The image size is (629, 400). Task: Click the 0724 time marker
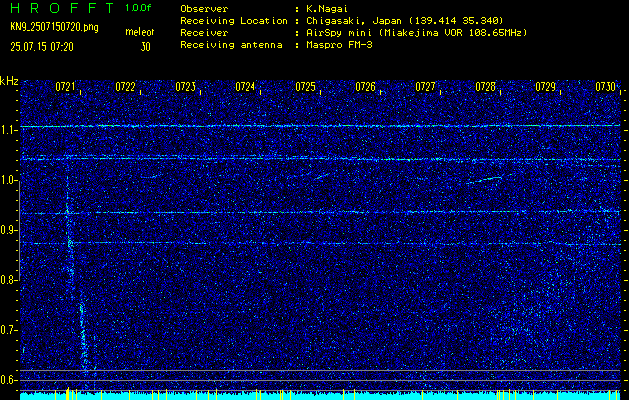(x=245, y=87)
